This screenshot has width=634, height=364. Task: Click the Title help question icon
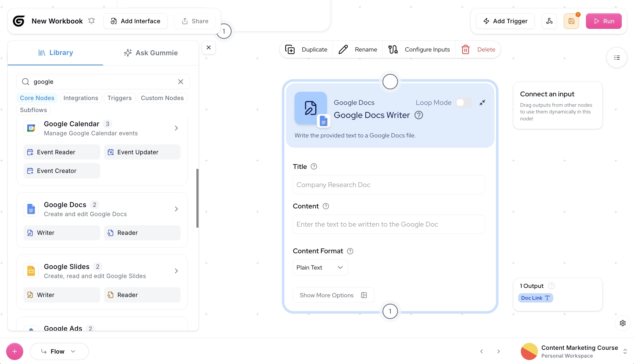314,167
